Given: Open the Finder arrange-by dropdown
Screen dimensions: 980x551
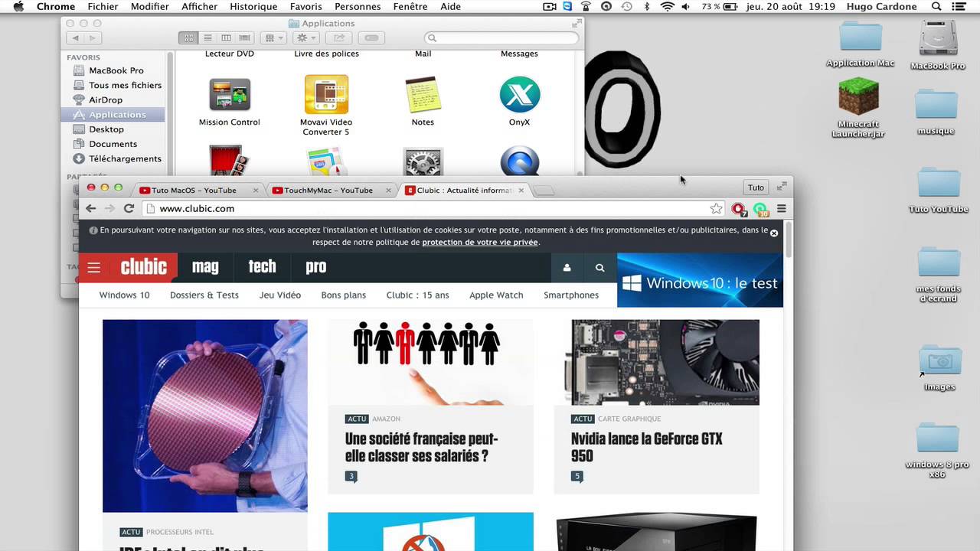Looking at the screenshot, I should click(273, 37).
